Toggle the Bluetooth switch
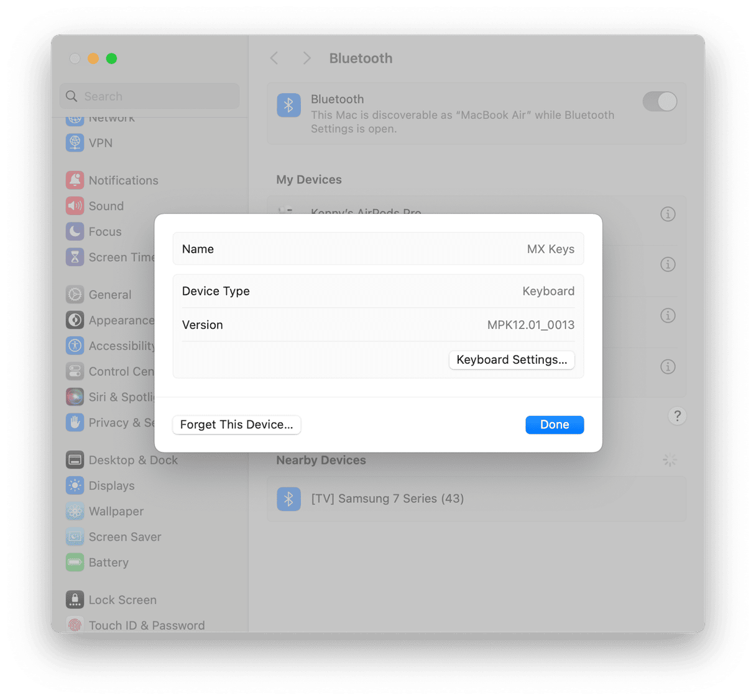756x700 pixels. [660, 101]
